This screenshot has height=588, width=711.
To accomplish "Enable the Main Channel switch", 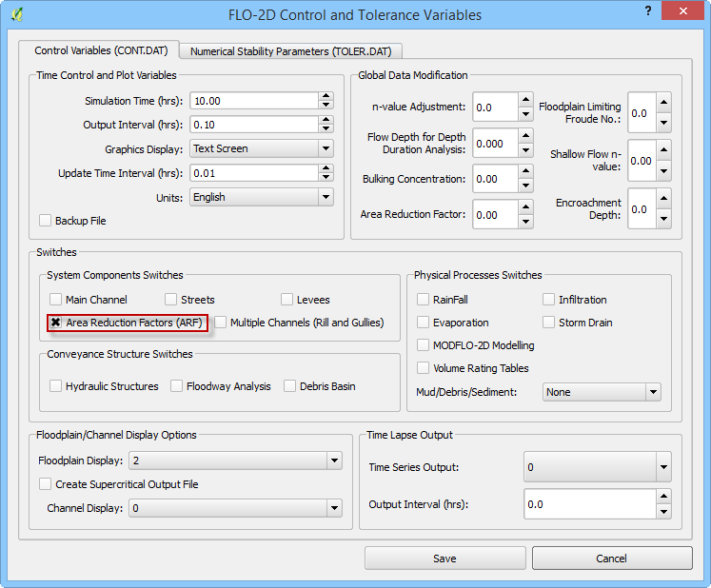I will coord(56,300).
